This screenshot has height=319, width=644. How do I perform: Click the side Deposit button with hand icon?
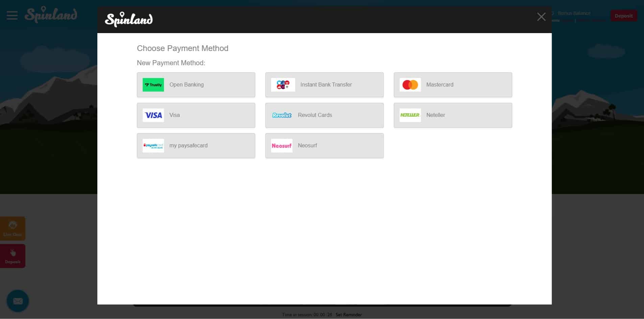13,256
